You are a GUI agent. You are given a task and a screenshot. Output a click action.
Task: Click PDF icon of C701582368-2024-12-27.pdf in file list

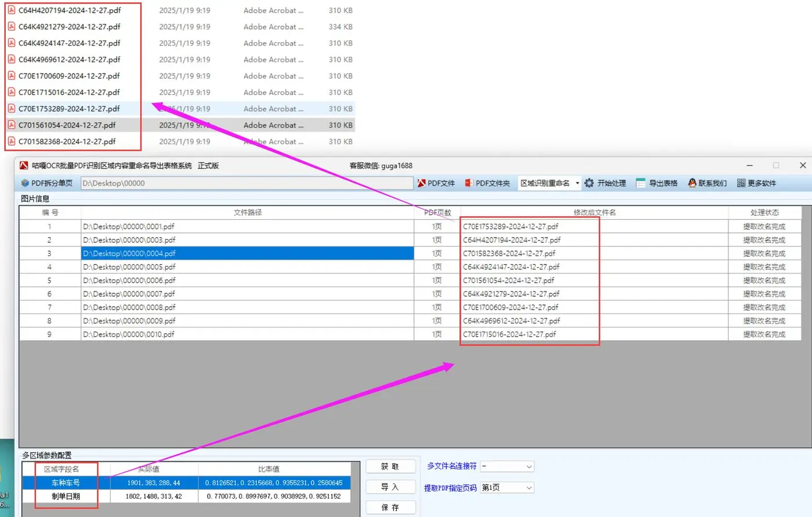(11, 141)
